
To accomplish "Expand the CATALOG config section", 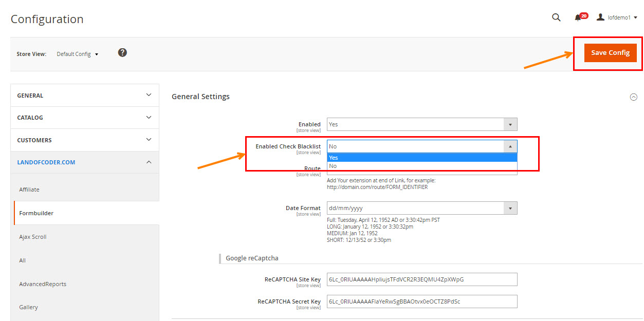I will [85, 118].
